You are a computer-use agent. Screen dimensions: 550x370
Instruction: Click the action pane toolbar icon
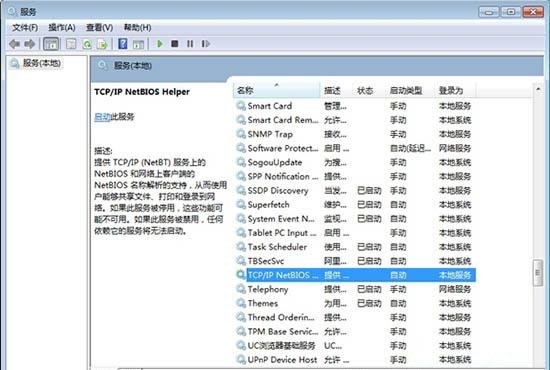point(138,44)
